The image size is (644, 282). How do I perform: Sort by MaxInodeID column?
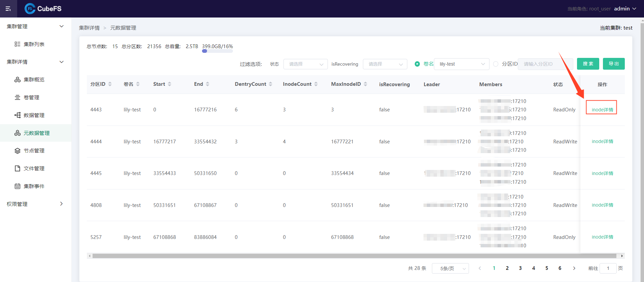(x=365, y=84)
